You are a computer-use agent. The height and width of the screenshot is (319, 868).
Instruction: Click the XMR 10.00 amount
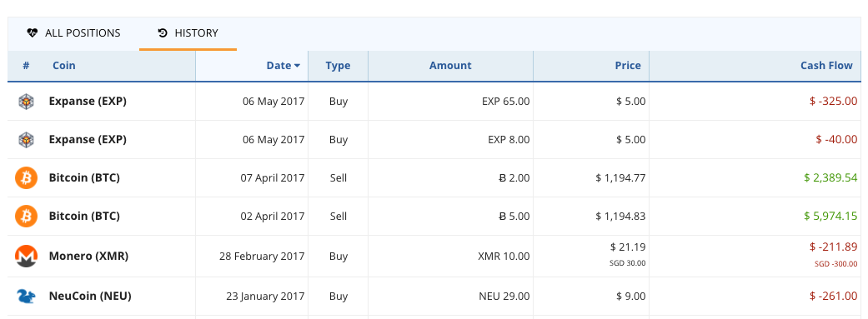click(x=503, y=257)
